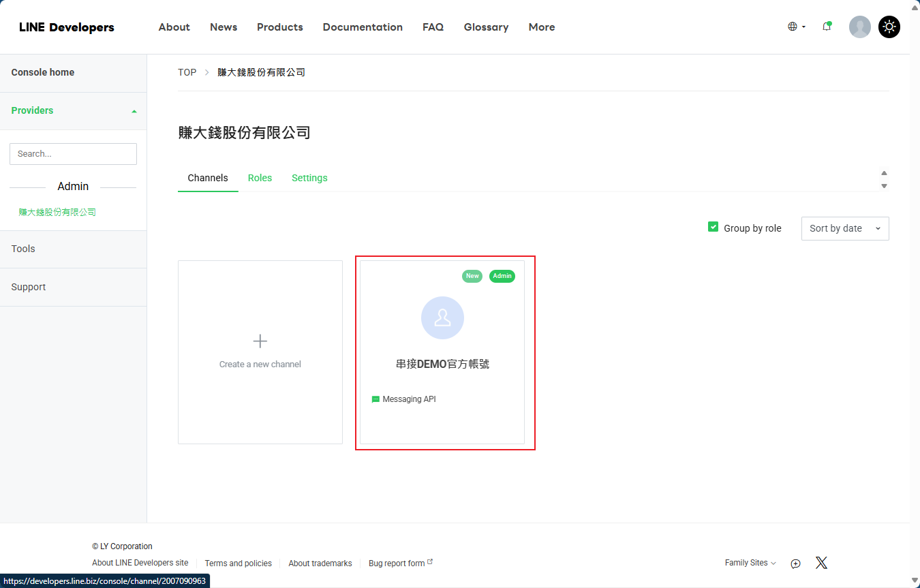Image resolution: width=920 pixels, height=588 pixels.
Task: Open the X (Twitter) footer icon
Action: pyautogui.click(x=821, y=563)
